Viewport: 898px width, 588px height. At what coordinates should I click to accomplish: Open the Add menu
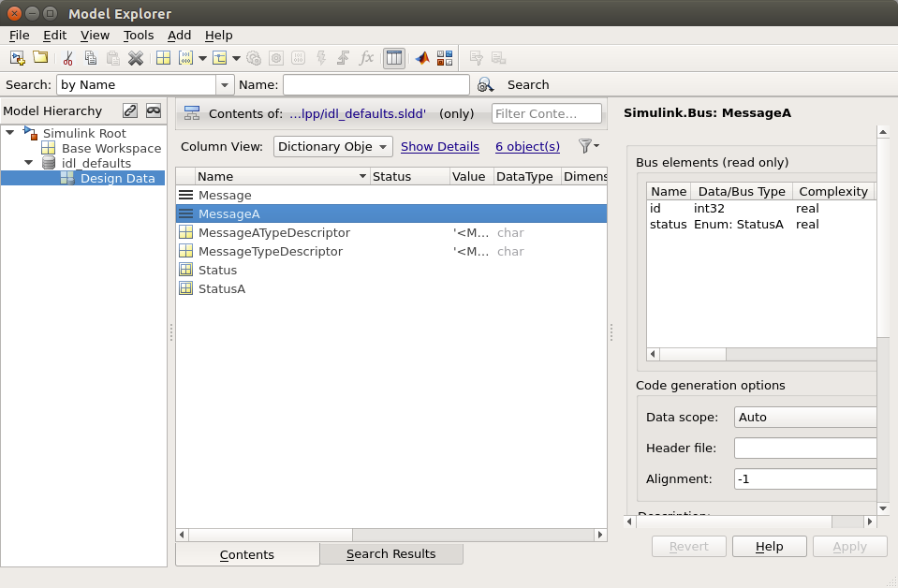(x=179, y=35)
